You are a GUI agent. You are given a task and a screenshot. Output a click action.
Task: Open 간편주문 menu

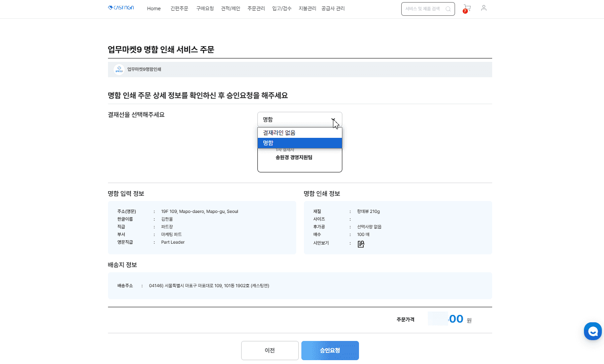coord(179,9)
